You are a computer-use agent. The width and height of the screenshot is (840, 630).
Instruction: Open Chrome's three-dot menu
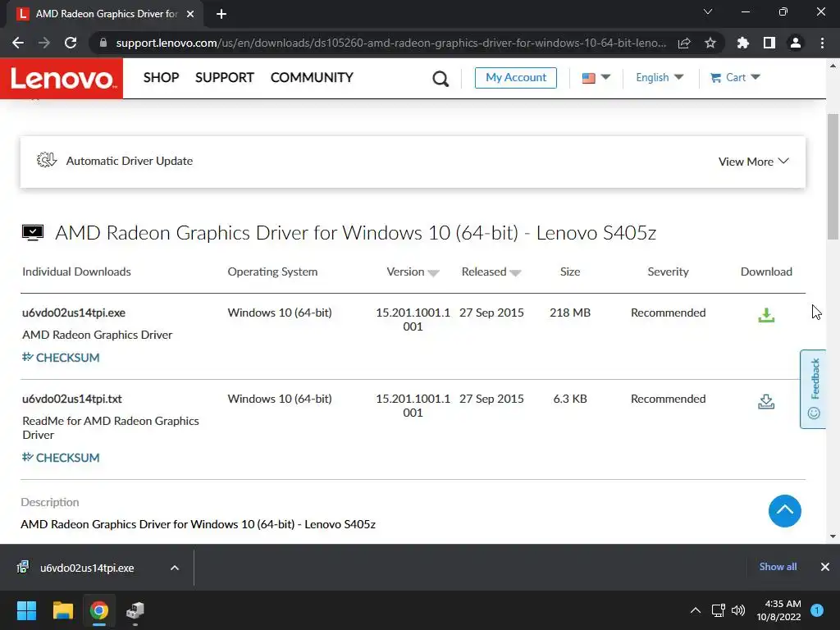pyautogui.click(x=822, y=43)
